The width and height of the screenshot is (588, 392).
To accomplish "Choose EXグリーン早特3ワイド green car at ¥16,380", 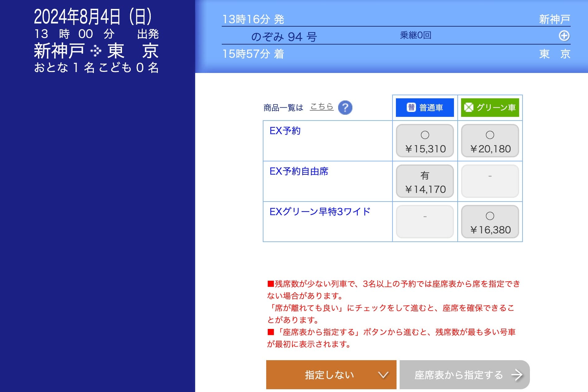I will click(490, 222).
